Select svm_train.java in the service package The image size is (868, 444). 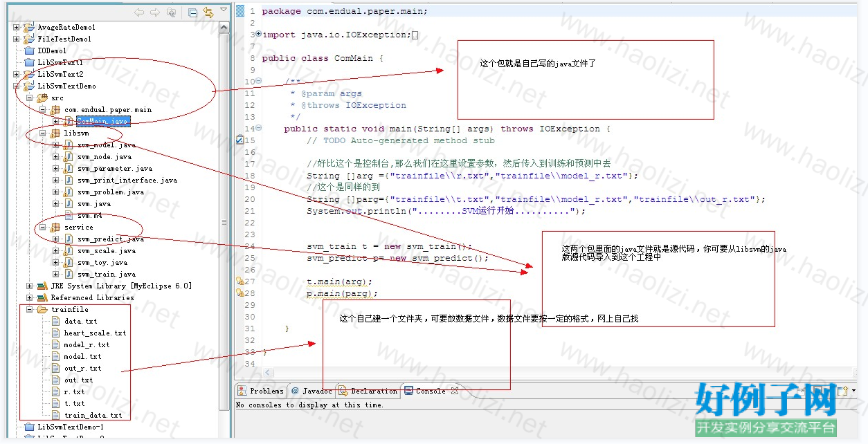(x=106, y=275)
